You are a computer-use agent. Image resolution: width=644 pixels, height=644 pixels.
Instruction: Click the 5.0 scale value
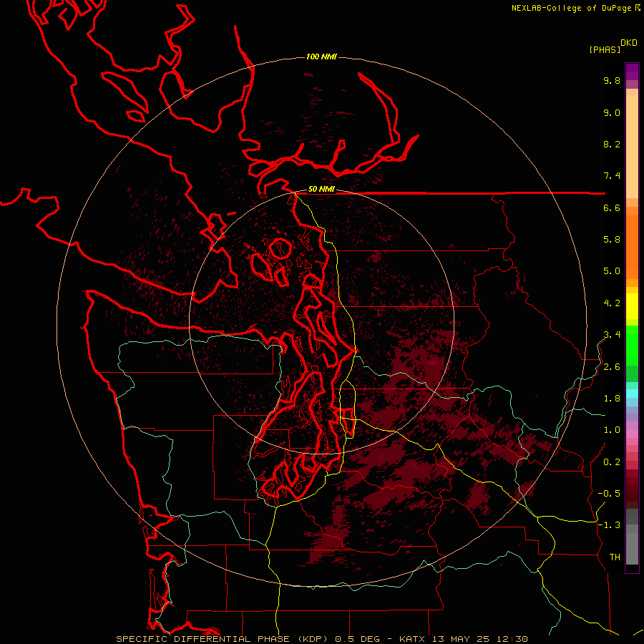[x=612, y=271]
